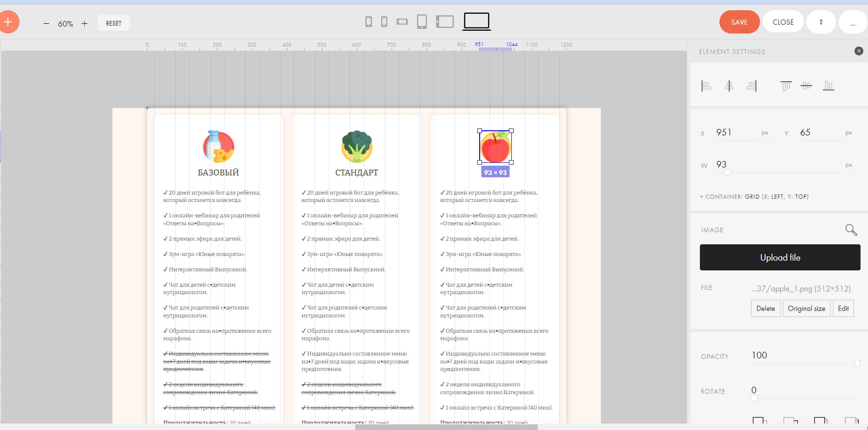Screen dimensions: 868x430
Task: Click the opacity slider handle
Action: (857, 363)
